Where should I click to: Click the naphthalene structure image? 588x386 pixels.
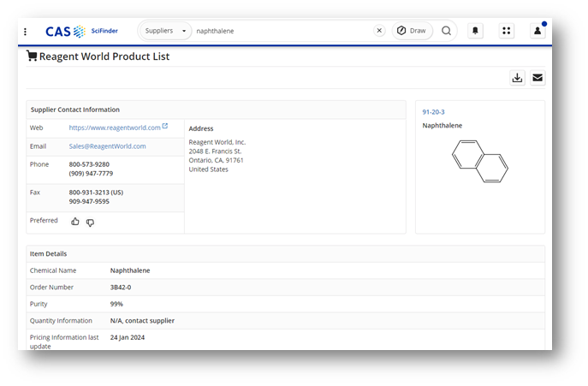480,161
